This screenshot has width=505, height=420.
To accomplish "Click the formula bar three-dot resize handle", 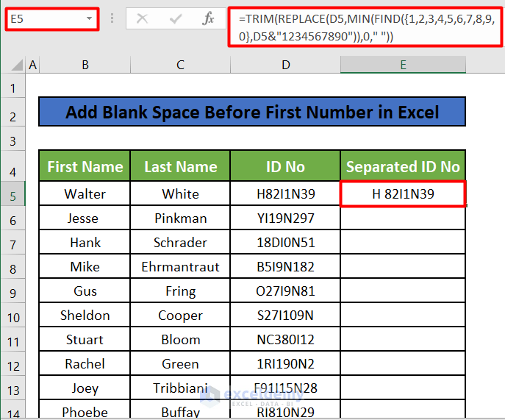I will [112, 18].
